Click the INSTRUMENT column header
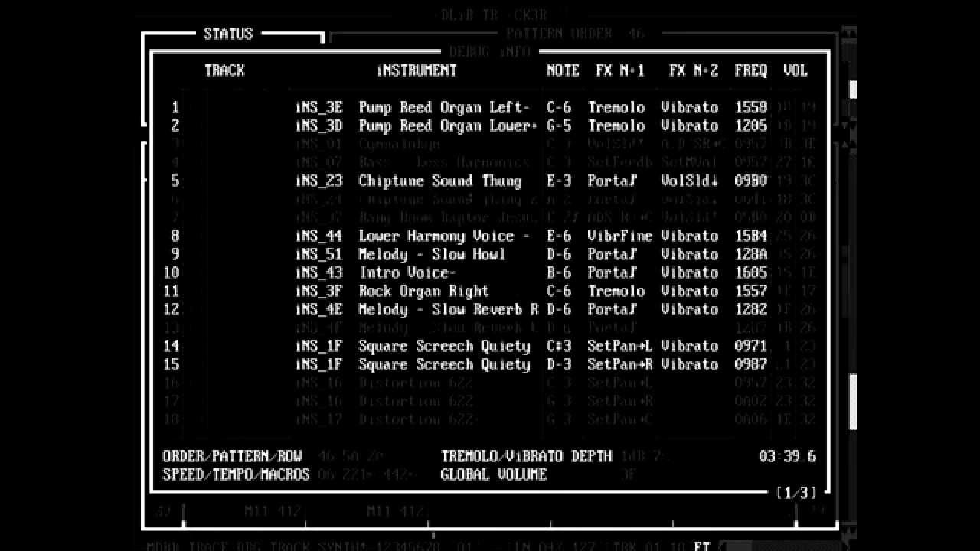The height and width of the screenshot is (551, 980). pos(416,70)
